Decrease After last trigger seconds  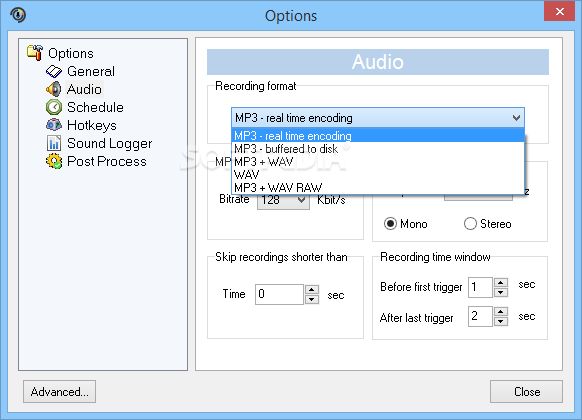(x=501, y=321)
